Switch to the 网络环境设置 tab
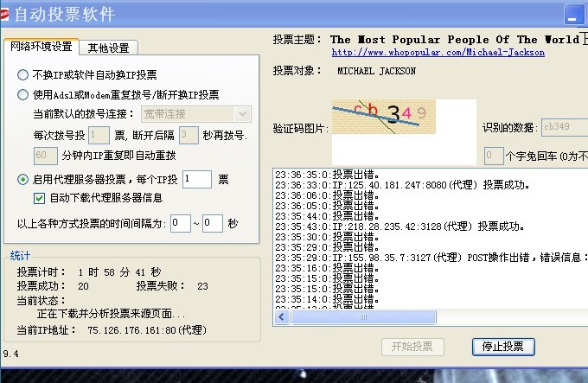 pyautogui.click(x=42, y=47)
